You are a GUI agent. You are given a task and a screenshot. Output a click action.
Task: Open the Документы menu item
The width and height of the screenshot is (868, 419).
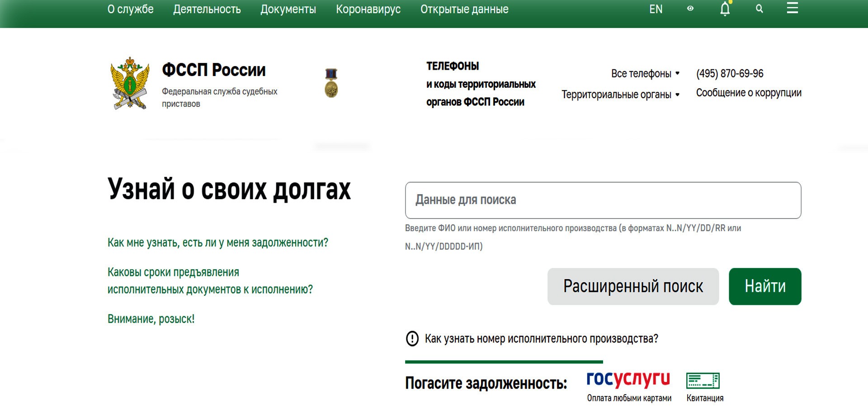click(x=288, y=9)
